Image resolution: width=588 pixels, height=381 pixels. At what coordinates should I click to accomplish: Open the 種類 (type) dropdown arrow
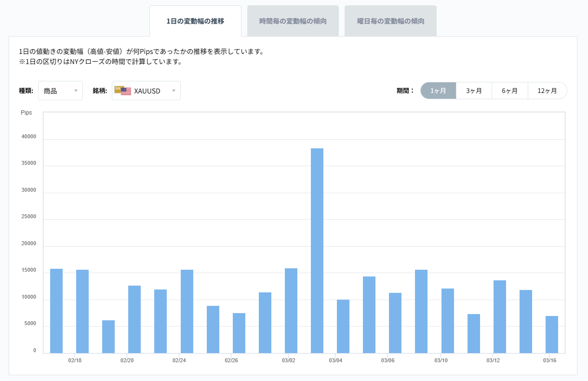pos(77,91)
